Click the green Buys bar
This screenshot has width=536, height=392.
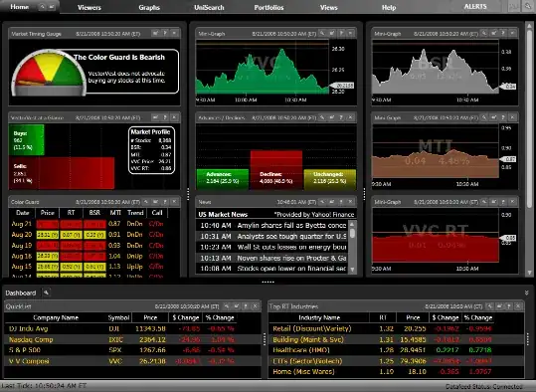coord(26,140)
